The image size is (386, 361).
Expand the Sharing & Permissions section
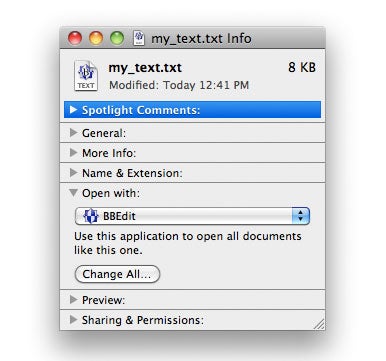(73, 320)
